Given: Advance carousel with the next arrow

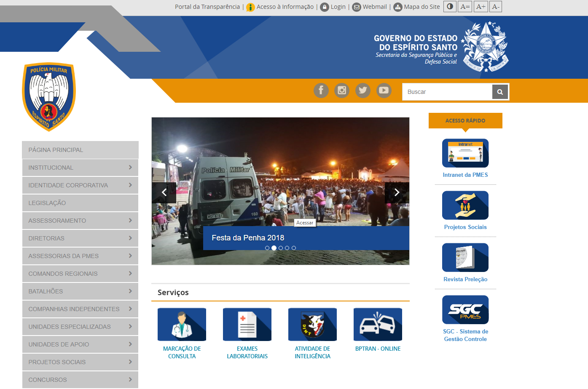Looking at the screenshot, I should click(x=397, y=192).
